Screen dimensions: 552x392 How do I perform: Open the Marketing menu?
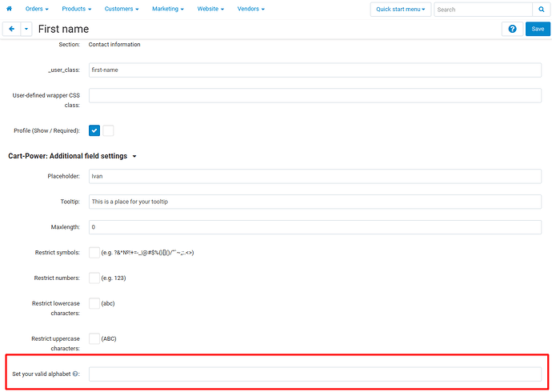tap(168, 10)
